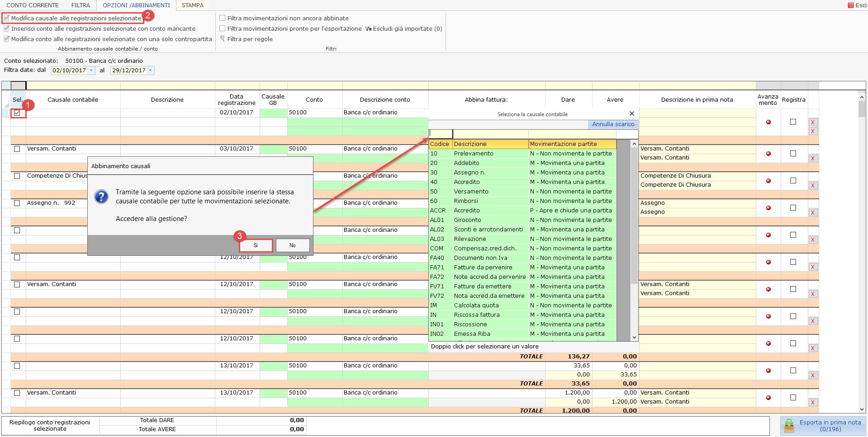Click the second red X in the 02/10/2017 row
The height and width of the screenshot is (437, 868).
[813, 131]
